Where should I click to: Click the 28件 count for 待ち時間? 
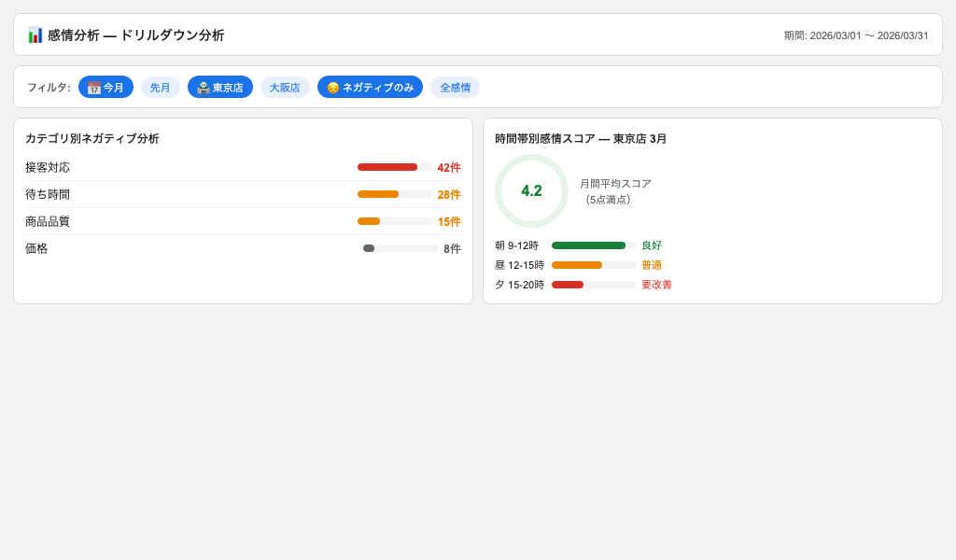point(449,195)
